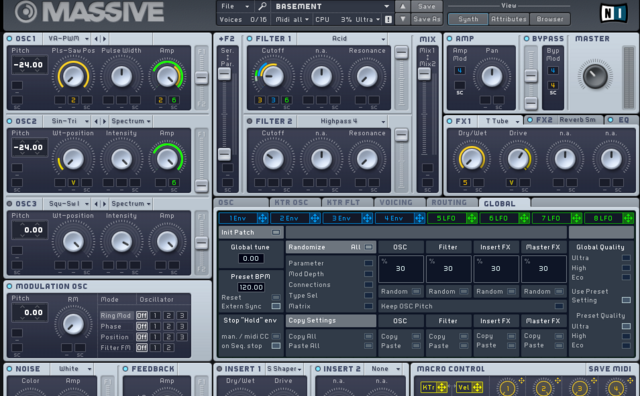Click the 1 Env drag handle icon

pyautogui.click(x=262, y=218)
